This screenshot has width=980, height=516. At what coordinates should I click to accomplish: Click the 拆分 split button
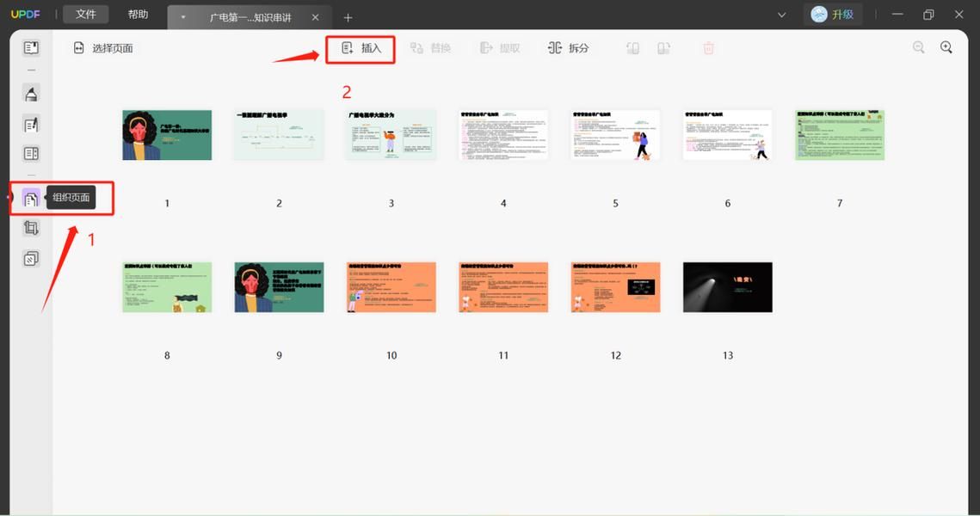[x=569, y=48]
